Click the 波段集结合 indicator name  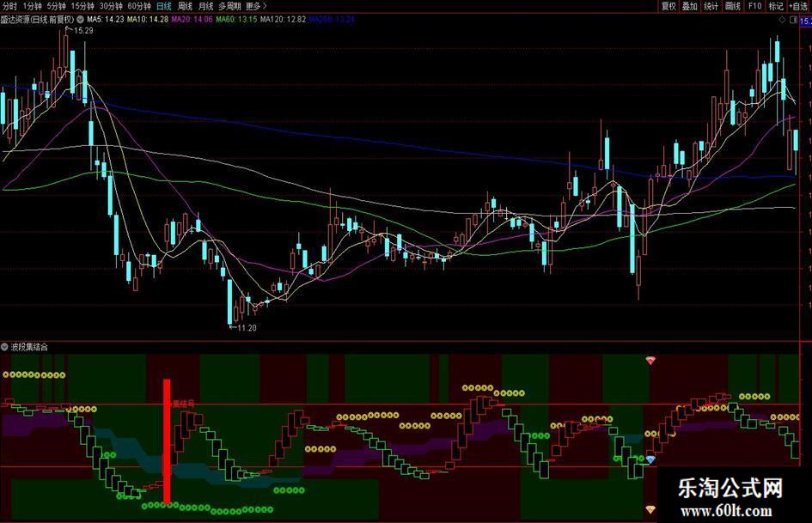coord(29,347)
